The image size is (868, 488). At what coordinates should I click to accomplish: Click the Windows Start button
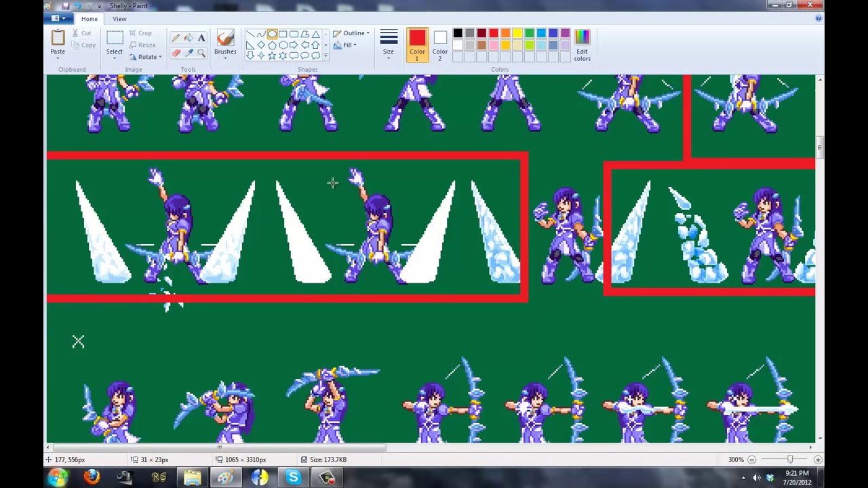pos(57,478)
